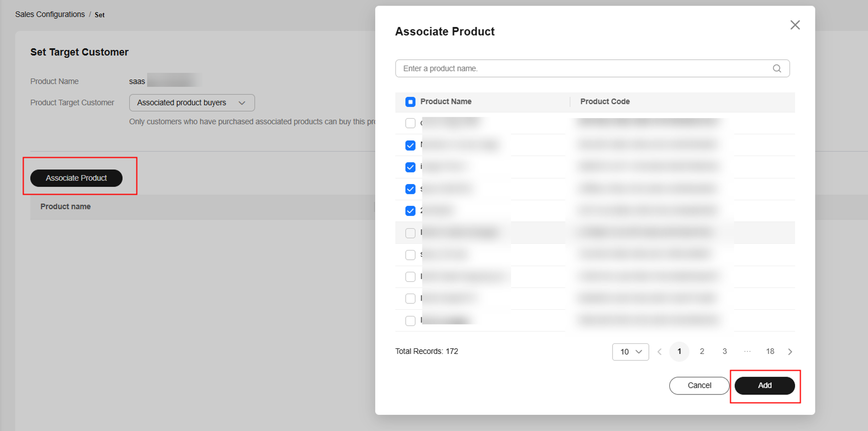Go to next page arrow
This screenshot has width=868, height=431.
pyautogui.click(x=789, y=351)
